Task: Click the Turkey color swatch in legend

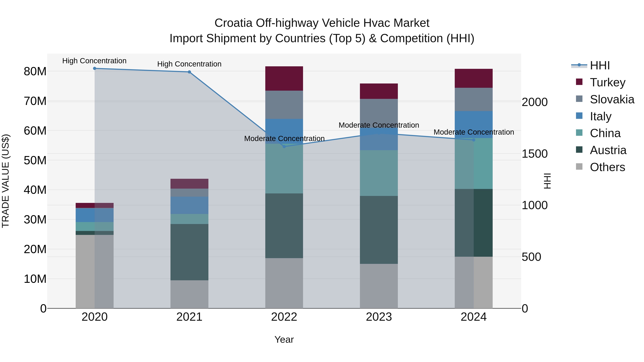Action: 579,82
